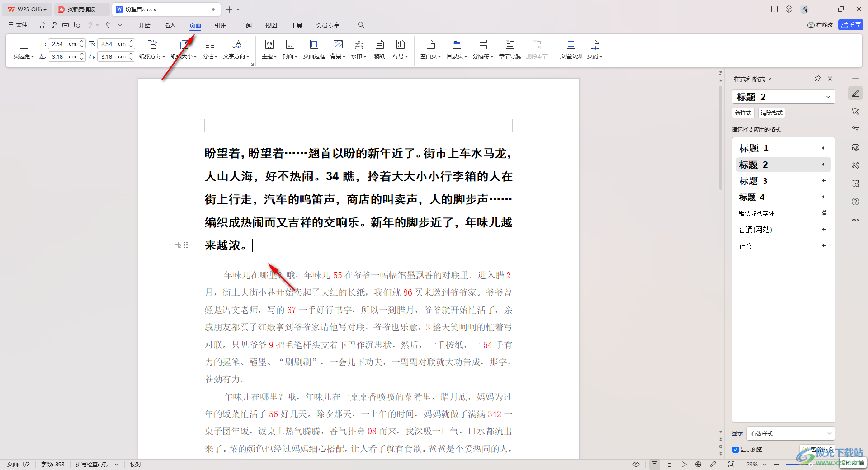Click the 有修改 changes indicator button
The height and width of the screenshot is (470, 868).
[x=820, y=25]
